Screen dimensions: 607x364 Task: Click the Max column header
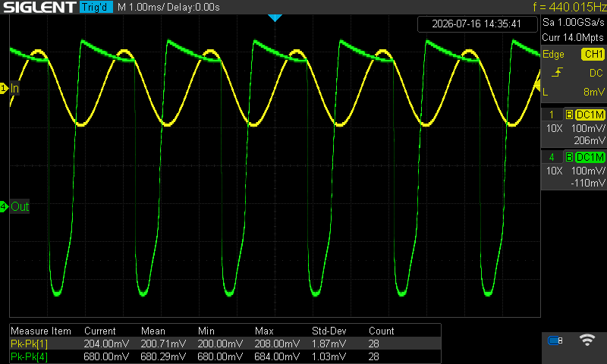(x=264, y=331)
